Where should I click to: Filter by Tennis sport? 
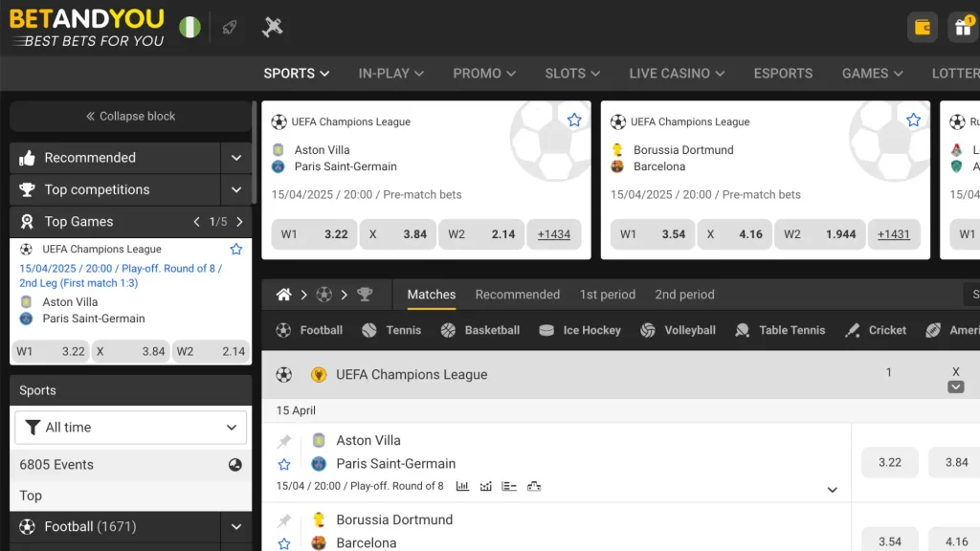pyautogui.click(x=391, y=330)
